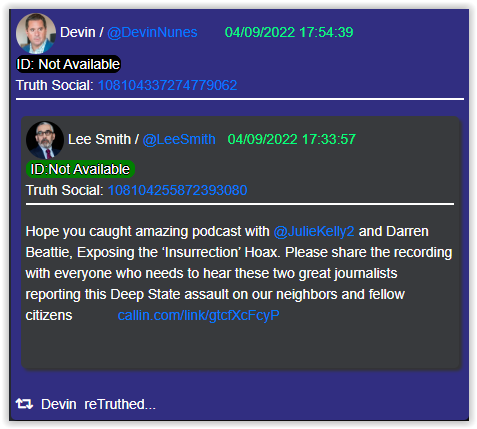Open Truth Social ID 108104337274779062
Viewport: 477px width, 429px height.
[x=168, y=85]
